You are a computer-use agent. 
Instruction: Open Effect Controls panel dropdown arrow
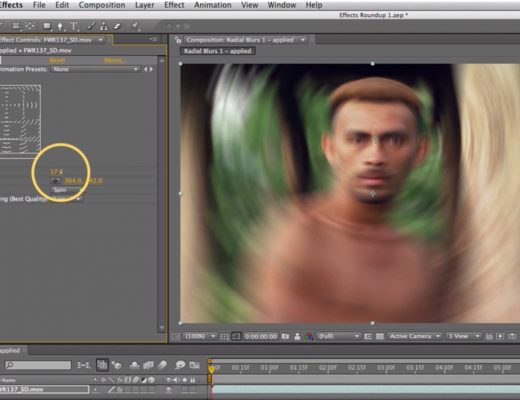tap(101, 40)
